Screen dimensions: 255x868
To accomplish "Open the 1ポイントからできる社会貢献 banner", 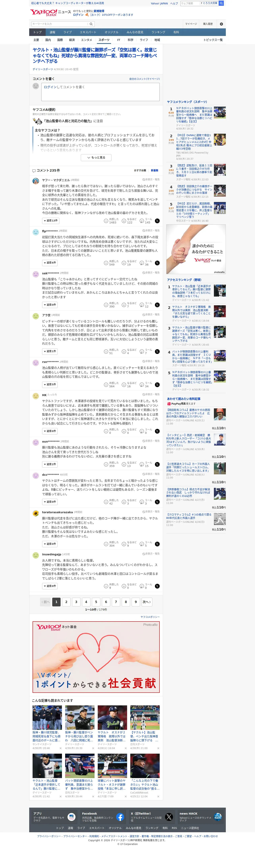I will tap(96, 657).
